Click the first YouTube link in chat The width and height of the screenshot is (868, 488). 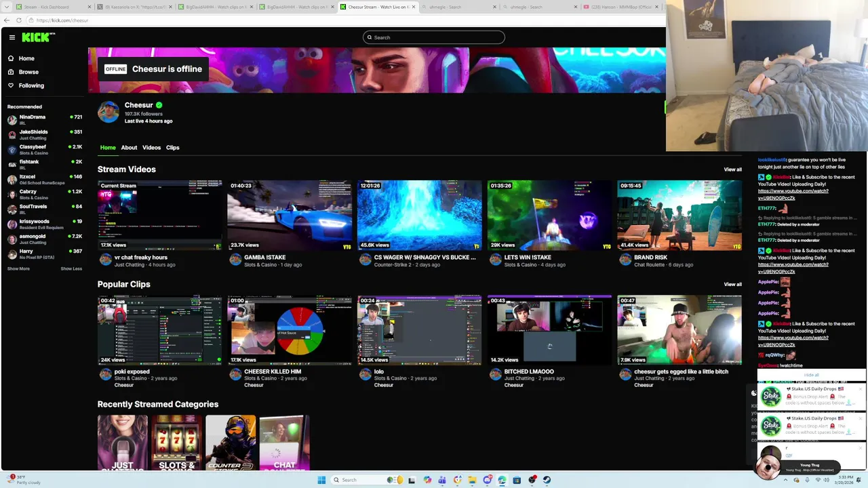tap(793, 195)
